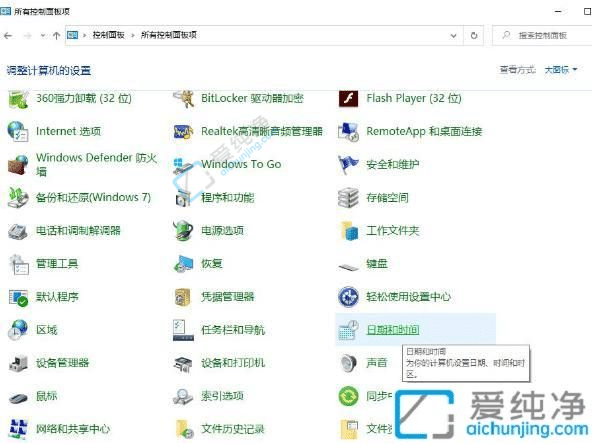The width and height of the screenshot is (592, 443).
Task: Open the 鼠标 mouse icon
Action: pos(18,397)
